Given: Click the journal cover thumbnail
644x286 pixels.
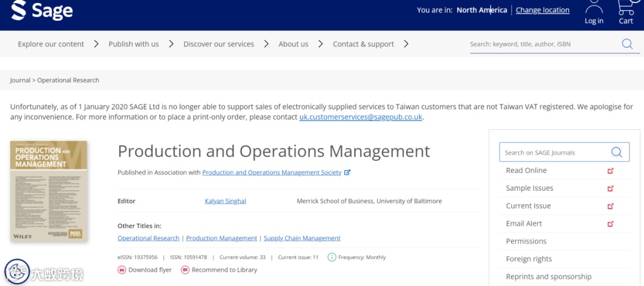Looking at the screenshot, I should click(48, 191).
